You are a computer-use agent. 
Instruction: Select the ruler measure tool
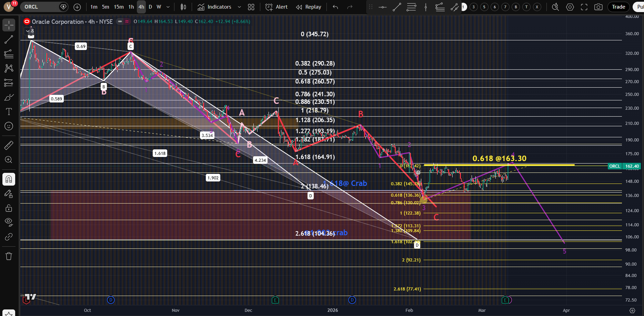point(9,145)
